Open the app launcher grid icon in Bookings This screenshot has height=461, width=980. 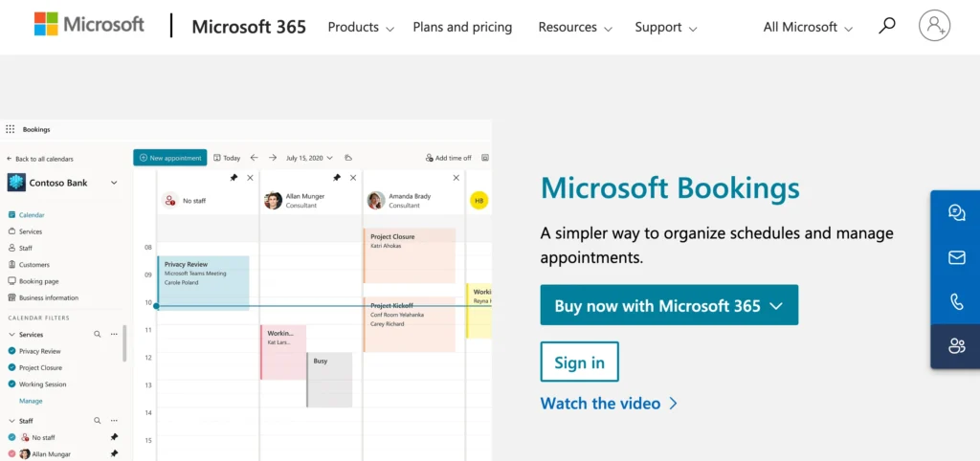[10, 129]
